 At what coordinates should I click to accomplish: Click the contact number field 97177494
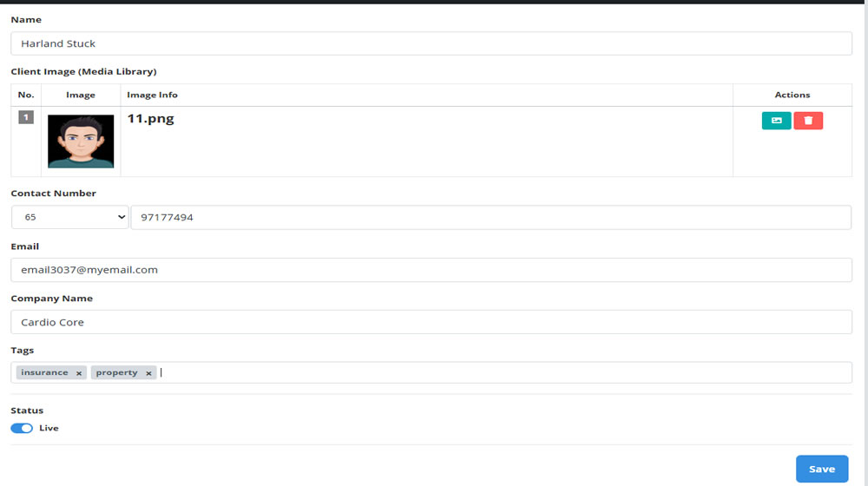pos(491,217)
